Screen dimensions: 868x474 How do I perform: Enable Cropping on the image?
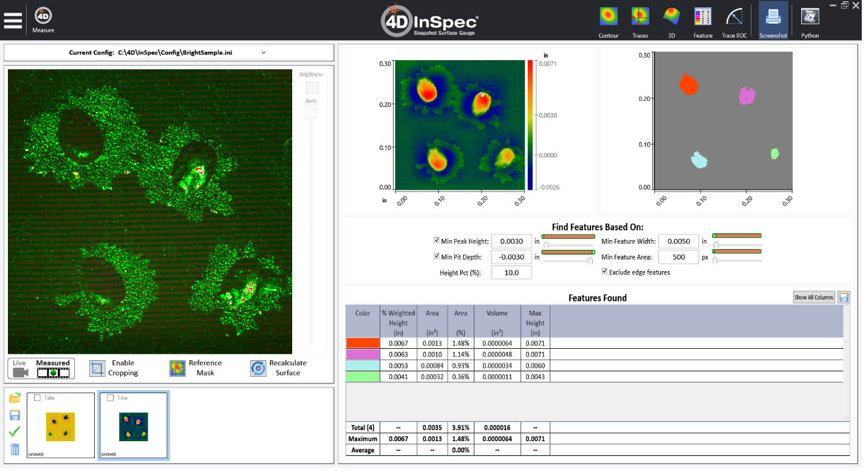pyautogui.click(x=97, y=368)
